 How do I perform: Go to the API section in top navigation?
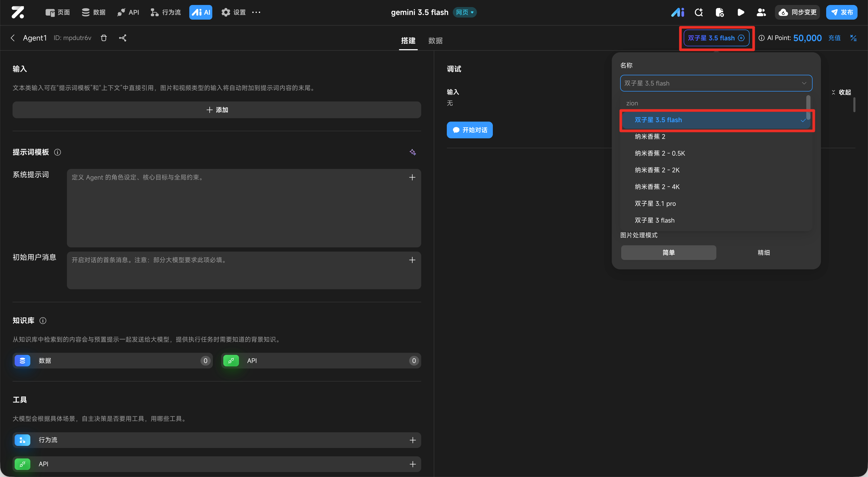(x=128, y=12)
